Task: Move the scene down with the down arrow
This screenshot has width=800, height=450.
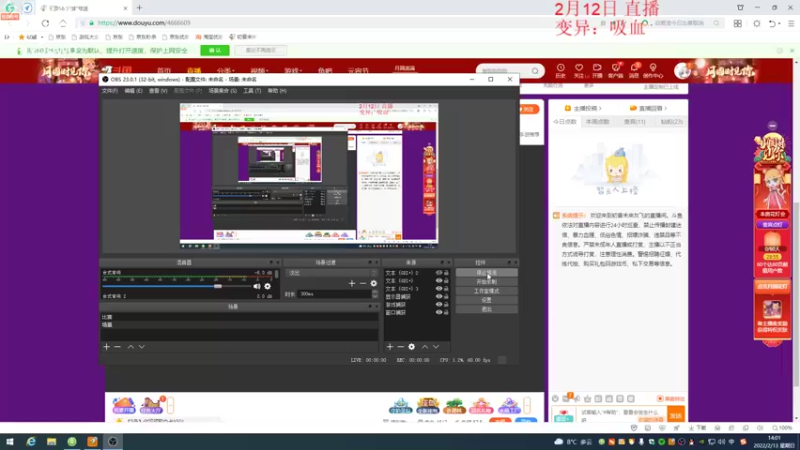Action: click(x=142, y=347)
